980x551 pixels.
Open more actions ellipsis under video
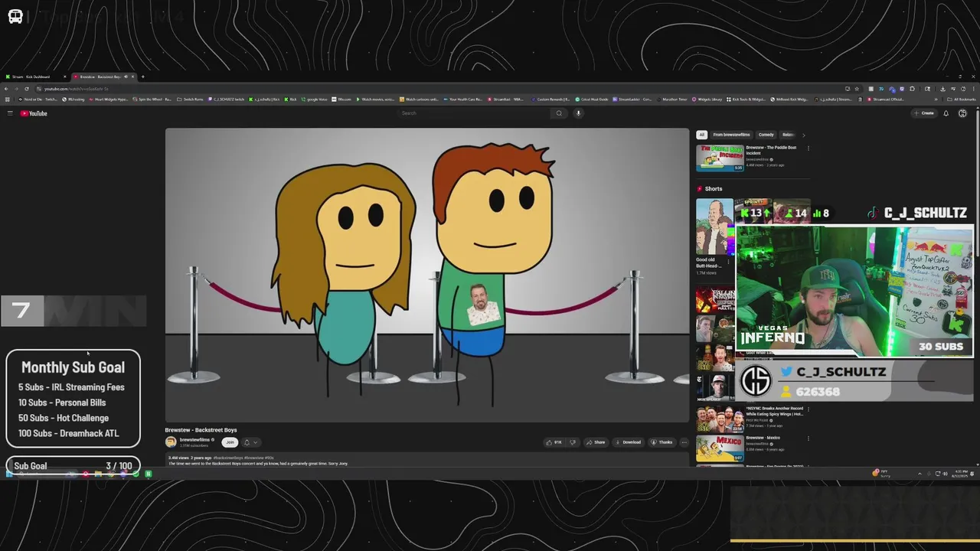[684, 442]
